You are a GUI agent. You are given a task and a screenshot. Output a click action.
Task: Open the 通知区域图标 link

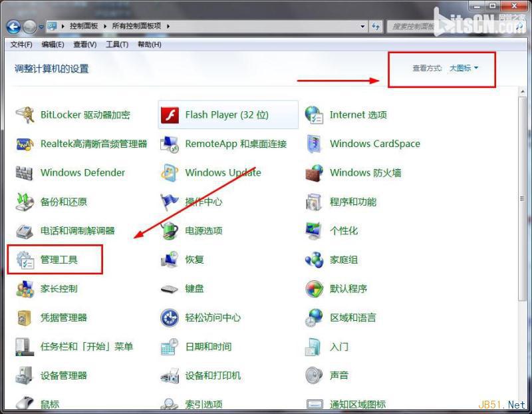pyautogui.click(x=358, y=404)
